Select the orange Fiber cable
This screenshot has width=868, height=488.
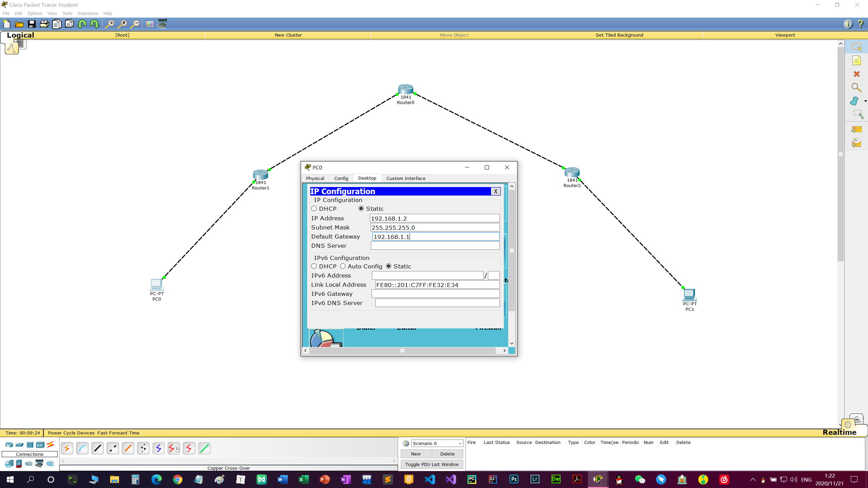click(128, 448)
